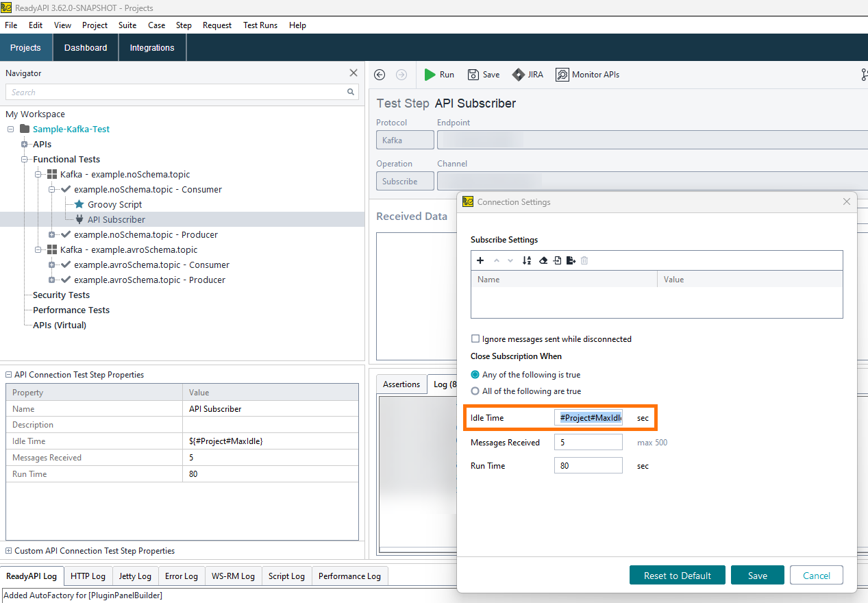
Task: Open the Suite menu
Action: click(x=127, y=25)
